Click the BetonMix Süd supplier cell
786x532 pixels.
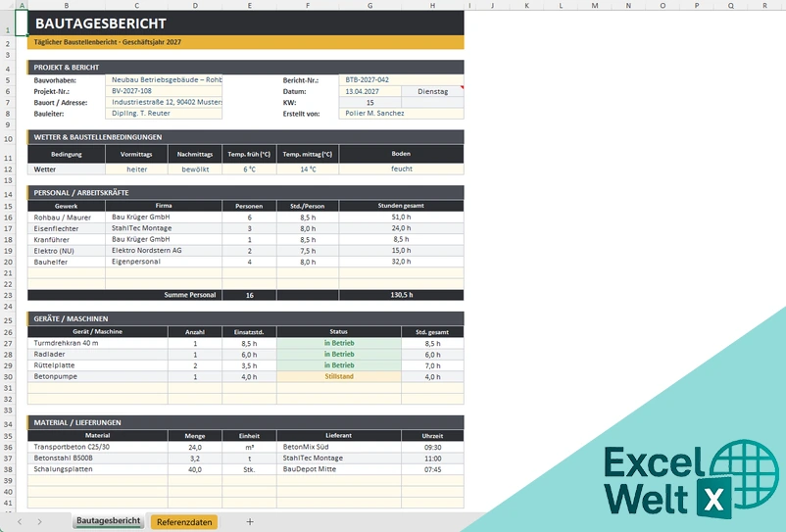339,447
